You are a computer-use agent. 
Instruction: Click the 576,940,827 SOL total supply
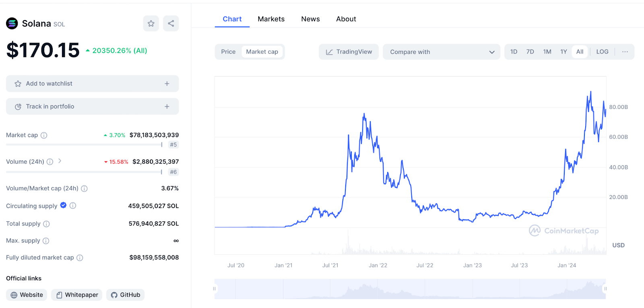point(154,224)
